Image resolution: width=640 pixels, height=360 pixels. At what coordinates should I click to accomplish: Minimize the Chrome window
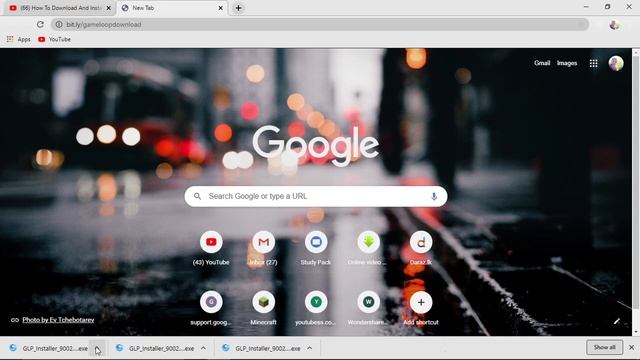(x=586, y=7)
